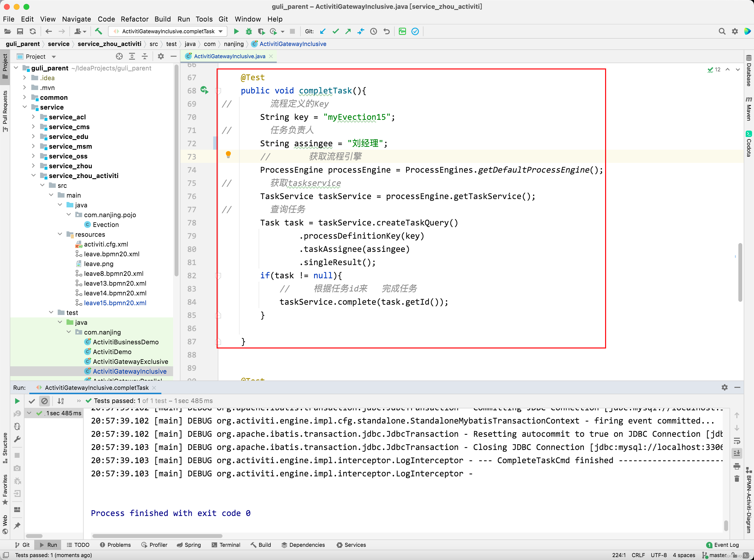Toggle show ignored tests button

point(44,401)
